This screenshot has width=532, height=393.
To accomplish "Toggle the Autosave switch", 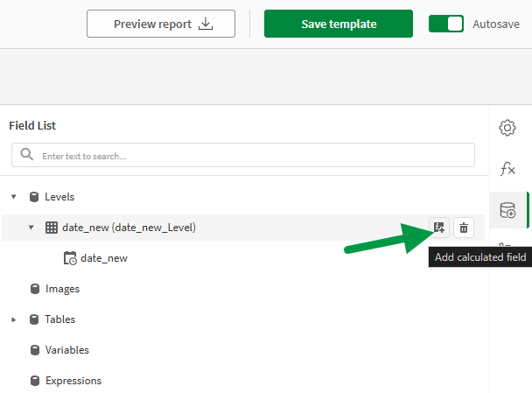I will coord(446,24).
